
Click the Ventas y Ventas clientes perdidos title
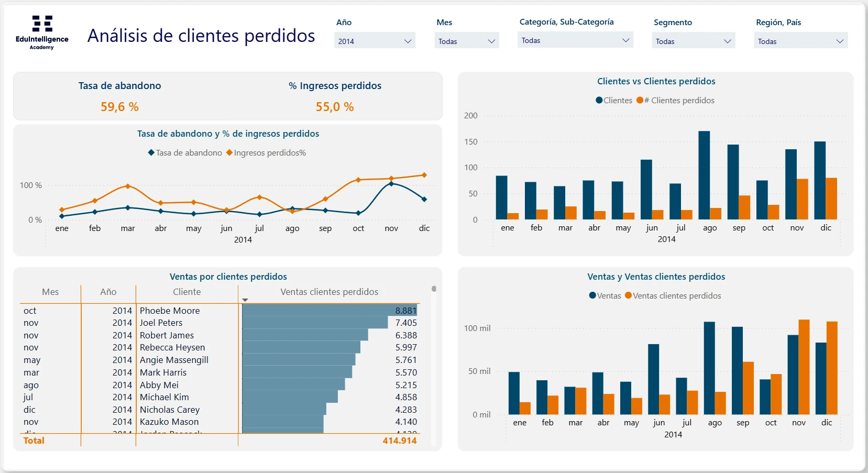[656, 277]
